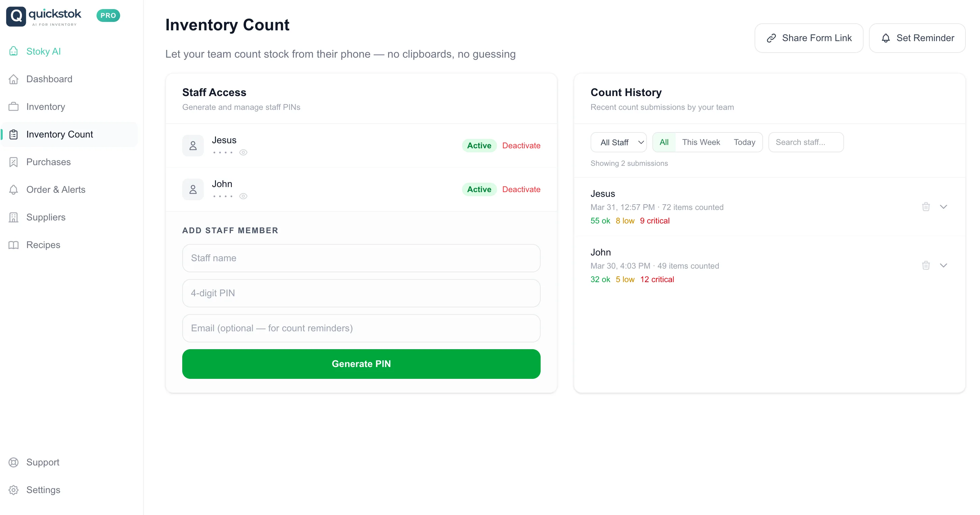Deactivate Jesus's staff access
This screenshot has width=980, height=515.
point(521,146)
